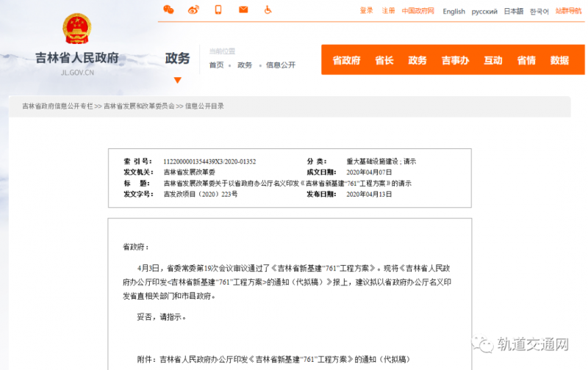Viewport: 588px width, 370px height.
Task: Click the wheelchair accessibility icon
Action: (268, 10)
